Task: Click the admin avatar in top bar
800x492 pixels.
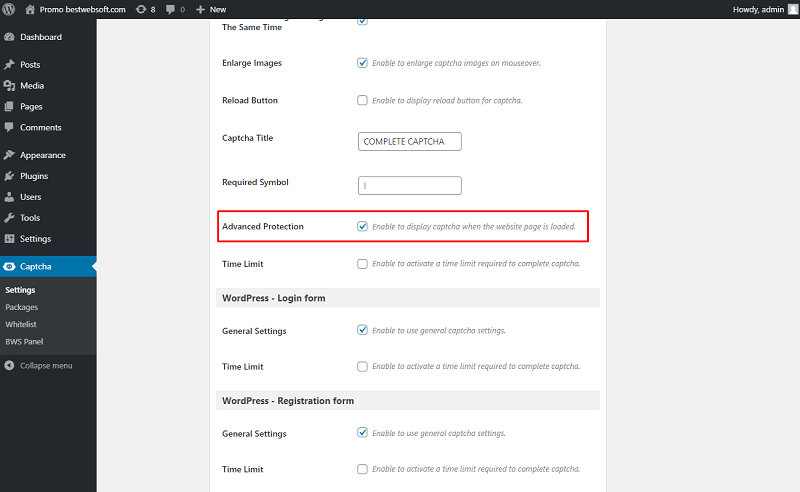Action: pyautogui.click(x=793, y=9)
